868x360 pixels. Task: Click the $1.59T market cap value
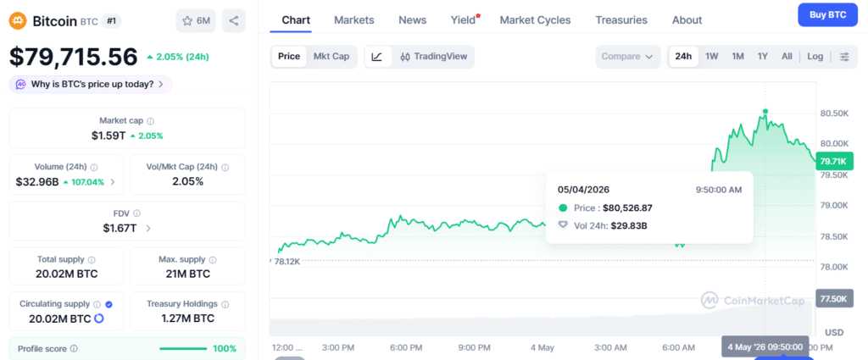(108, 136)
